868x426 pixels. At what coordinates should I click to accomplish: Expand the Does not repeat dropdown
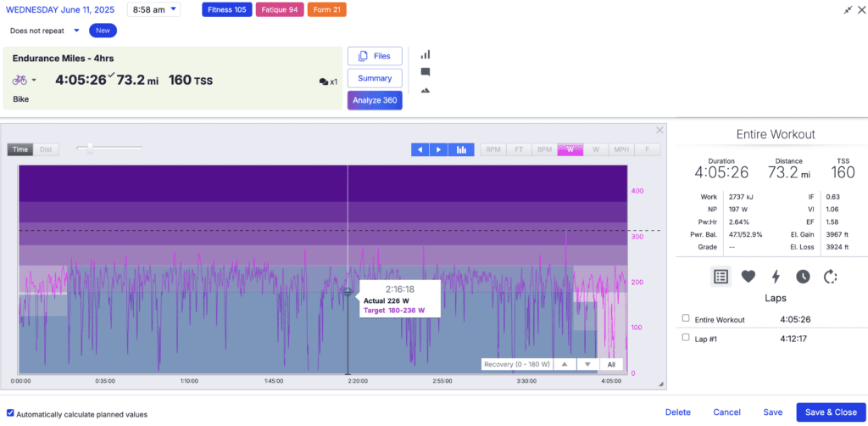click(x=44, y=31)
